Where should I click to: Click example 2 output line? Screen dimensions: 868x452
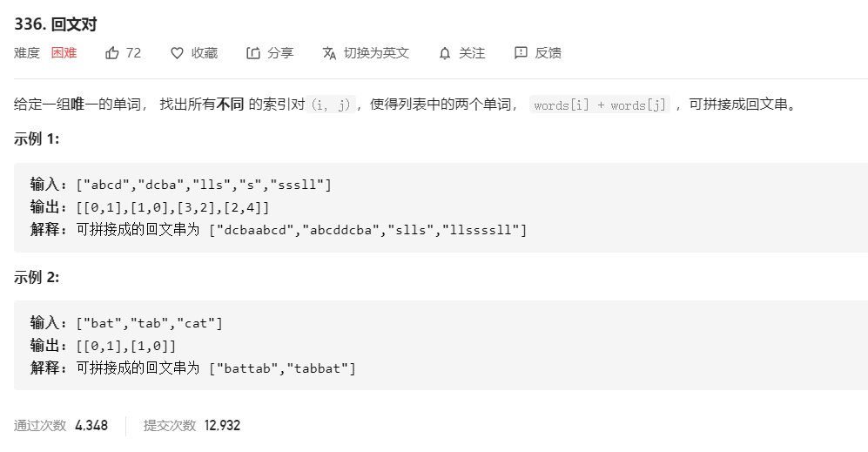103,347
